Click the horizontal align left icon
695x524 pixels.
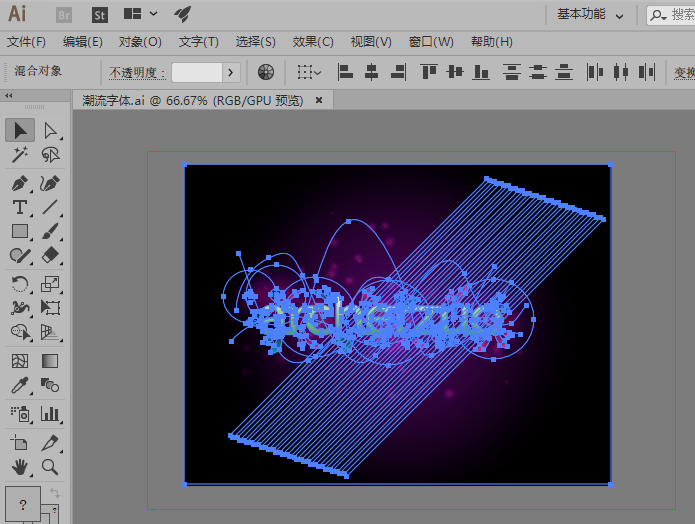pyautogui.click(x=345, y=72)
